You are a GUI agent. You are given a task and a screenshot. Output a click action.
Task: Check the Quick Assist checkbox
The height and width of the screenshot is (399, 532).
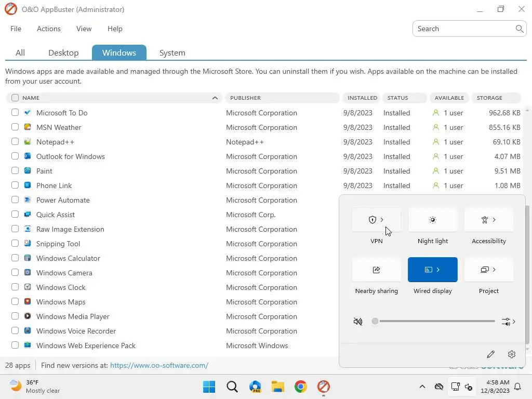tap(15, 215)
